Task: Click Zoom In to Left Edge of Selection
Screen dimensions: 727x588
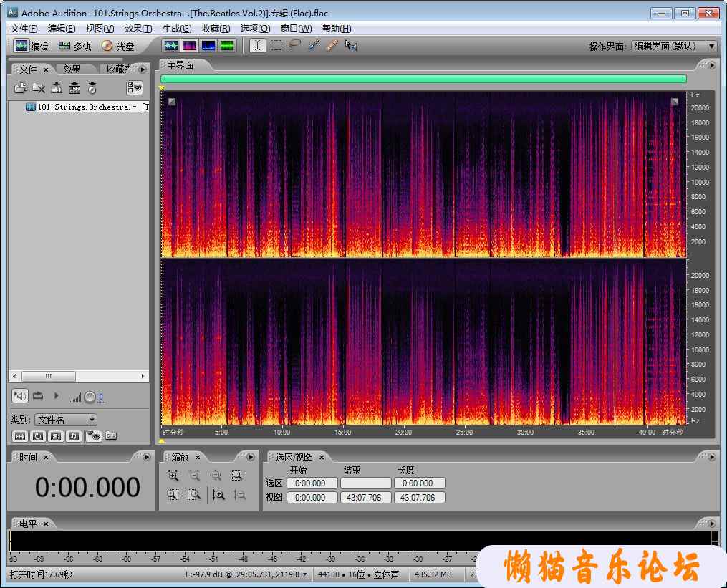Action: [173, 495]
